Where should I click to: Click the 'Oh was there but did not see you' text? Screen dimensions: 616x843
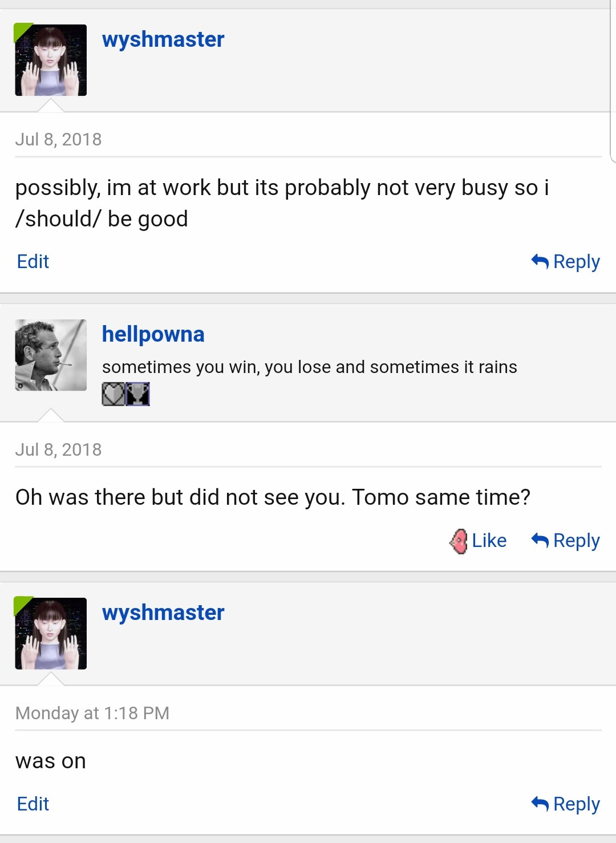180,497
